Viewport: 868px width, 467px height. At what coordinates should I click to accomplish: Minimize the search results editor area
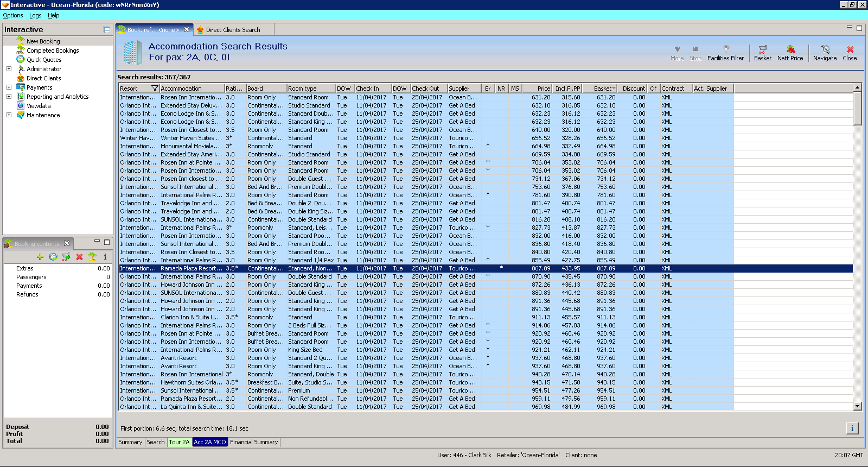(850, 27)
